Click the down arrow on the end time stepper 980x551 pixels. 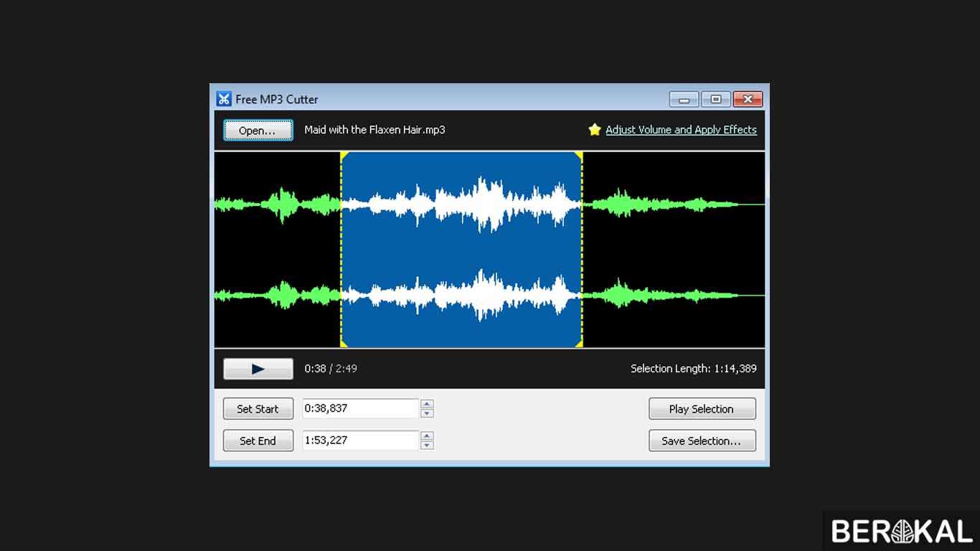[427, 444]
